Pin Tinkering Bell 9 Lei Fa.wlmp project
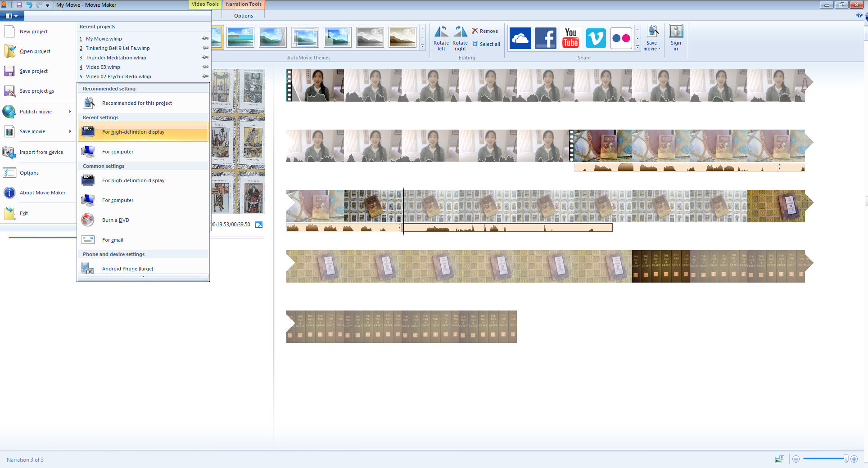The height and width of the screenshot is (468, 868). point(205,48)
